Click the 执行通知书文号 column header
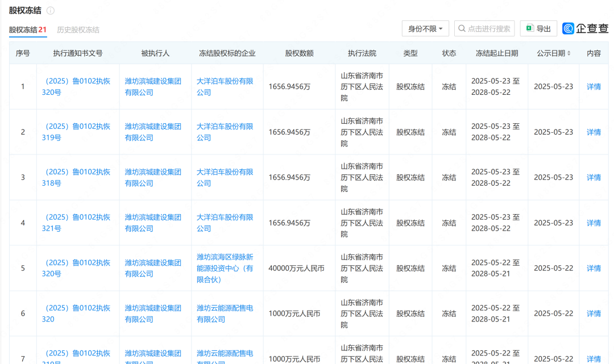This screenshot has width=614, height=364. (x=78, y=53)
